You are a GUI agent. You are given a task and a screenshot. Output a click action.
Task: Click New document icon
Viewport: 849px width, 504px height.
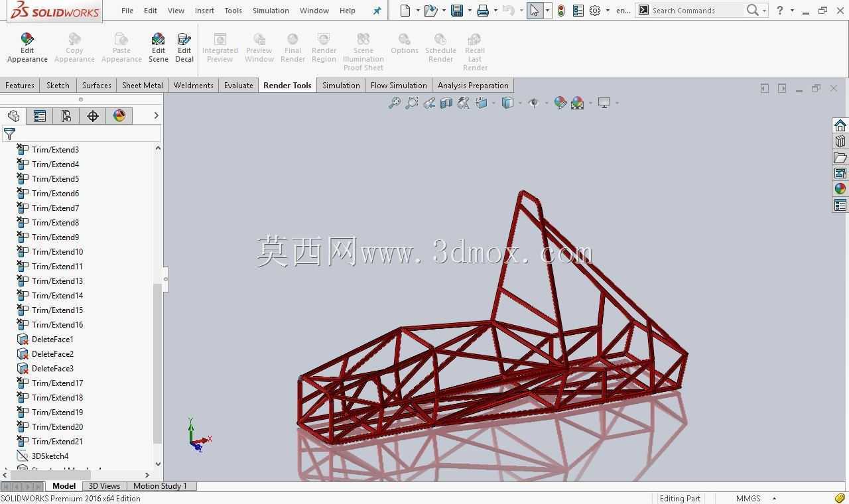coord(405,10)
